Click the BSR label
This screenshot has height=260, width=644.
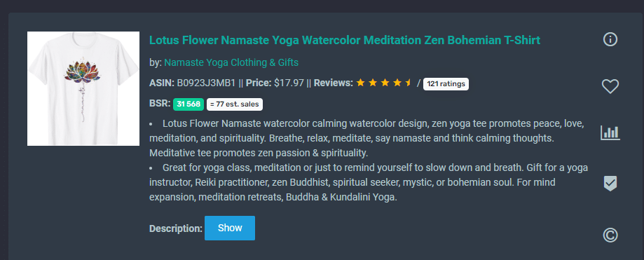(x=160, y=104)
